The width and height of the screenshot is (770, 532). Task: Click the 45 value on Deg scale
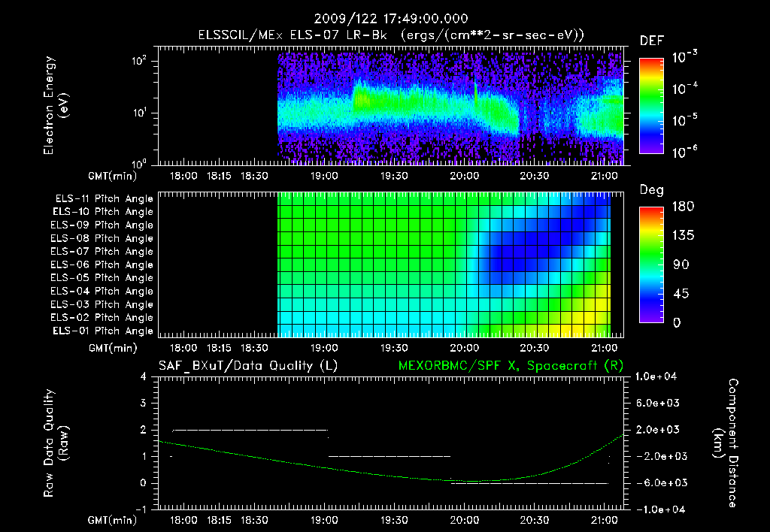(x=681, y=294)
